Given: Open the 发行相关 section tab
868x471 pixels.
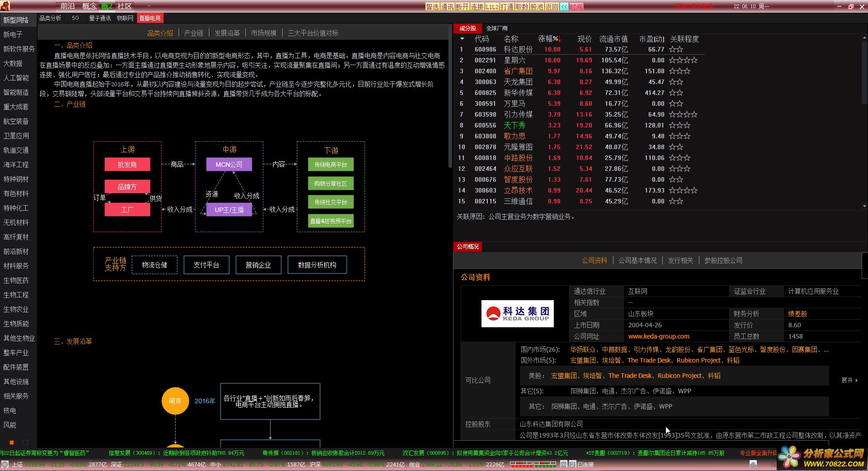Looking at the screenshot, I should point(680,260).
